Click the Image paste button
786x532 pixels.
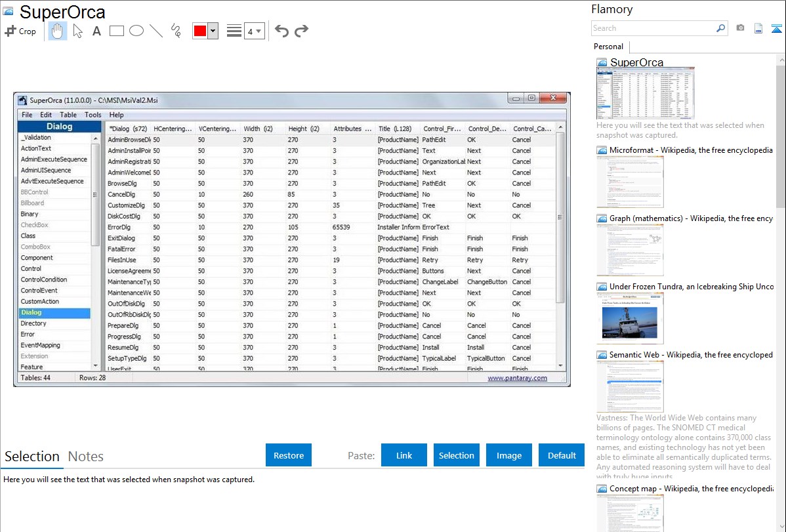coord(508,455)
